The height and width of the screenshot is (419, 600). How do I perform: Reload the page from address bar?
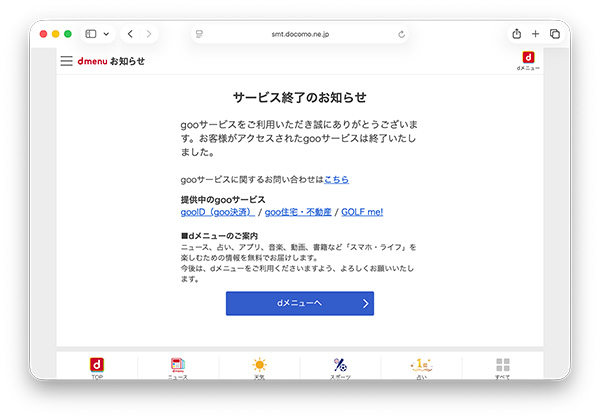tap(401, 34)
